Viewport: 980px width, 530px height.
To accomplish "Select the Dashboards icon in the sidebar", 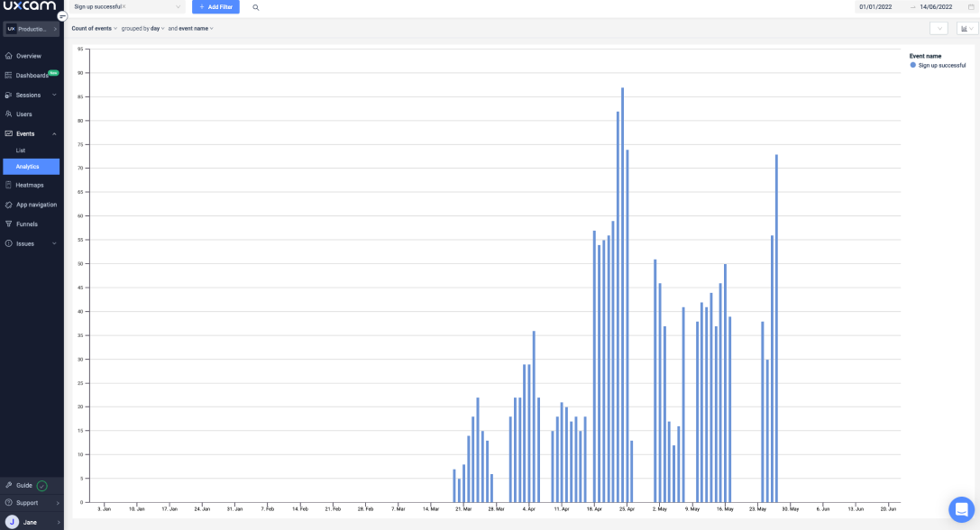I will coord(32,75).
